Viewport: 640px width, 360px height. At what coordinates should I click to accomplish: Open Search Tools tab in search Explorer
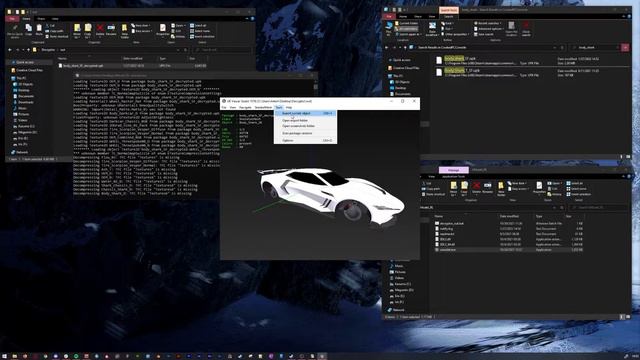449,10
